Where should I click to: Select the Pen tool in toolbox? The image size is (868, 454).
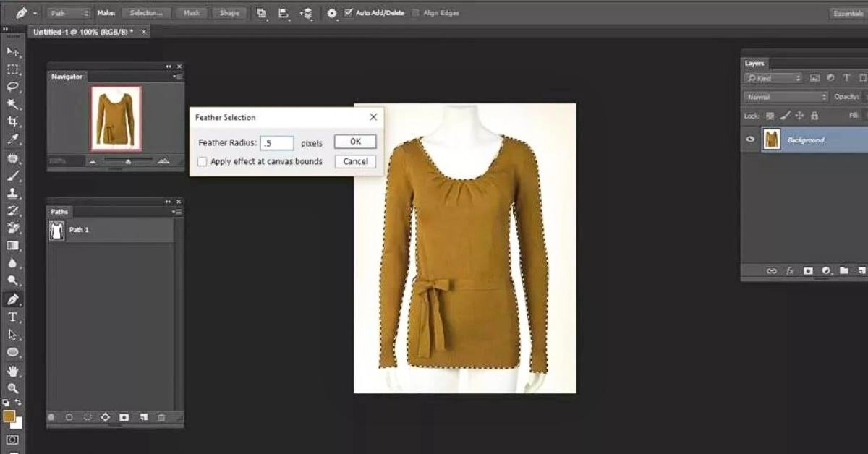[x=12, y=299]
